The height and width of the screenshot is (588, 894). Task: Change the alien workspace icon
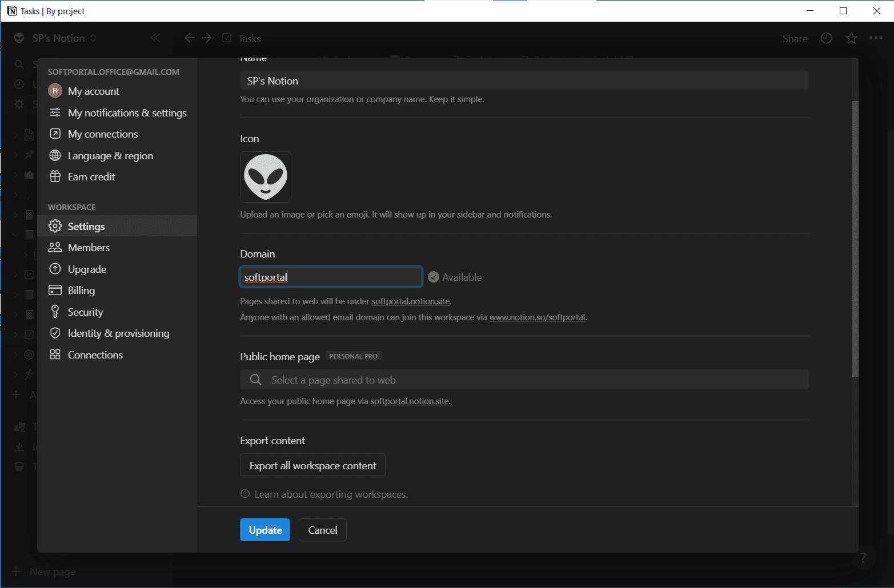tap(266, 177)
